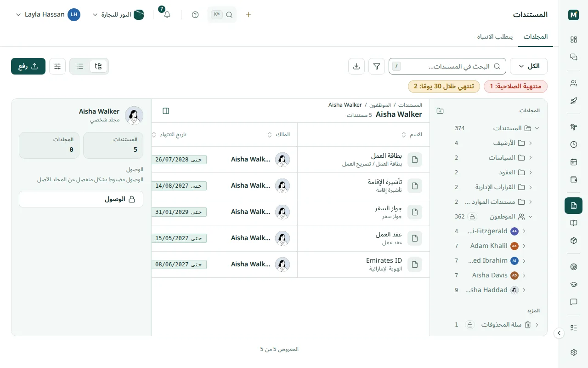Viewport: 588px width, 368px height.
Task: Open the help question mark icon
Action: click(195, 14)
